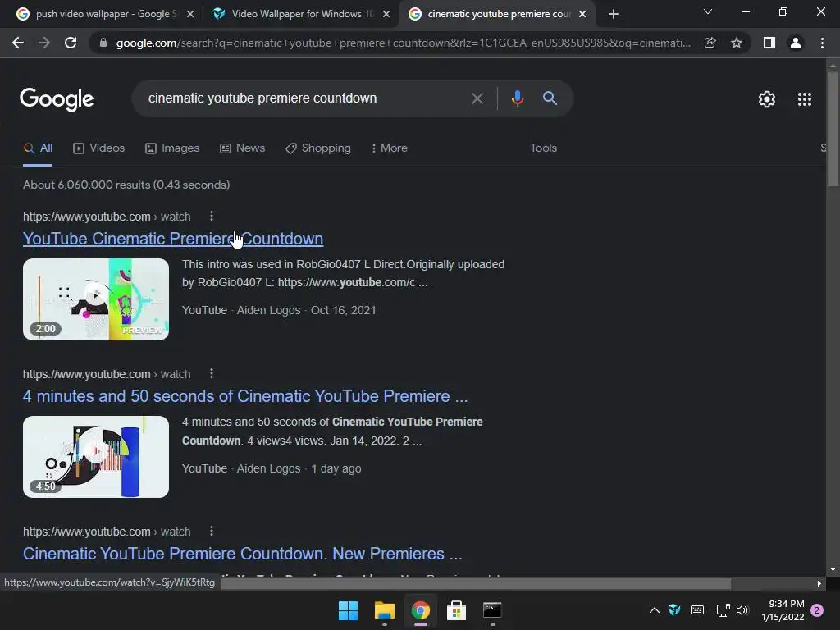Open the search Tools options
Viewport: 840px width, 630px height.
click(x=543, y=148)
